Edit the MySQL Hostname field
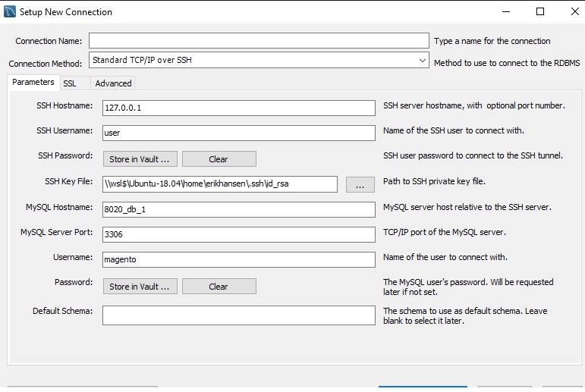Screen dimensions: 585x392 [239, 209]
